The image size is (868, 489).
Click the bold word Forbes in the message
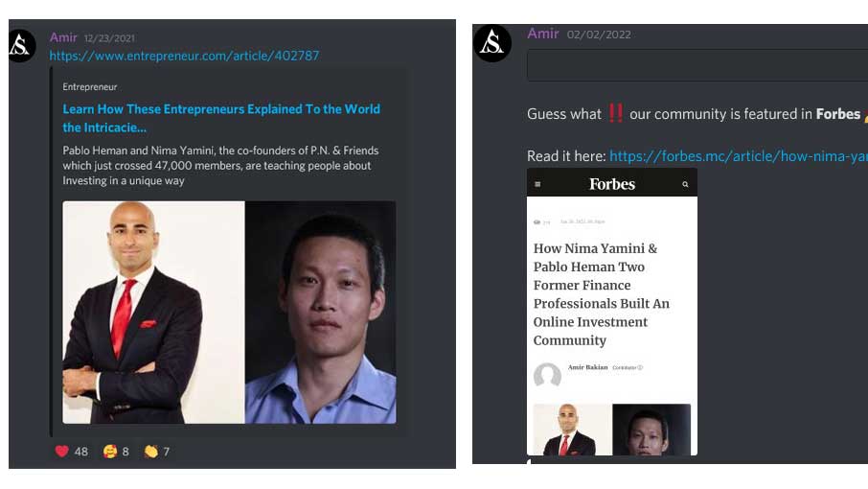[x=838, y=114]
